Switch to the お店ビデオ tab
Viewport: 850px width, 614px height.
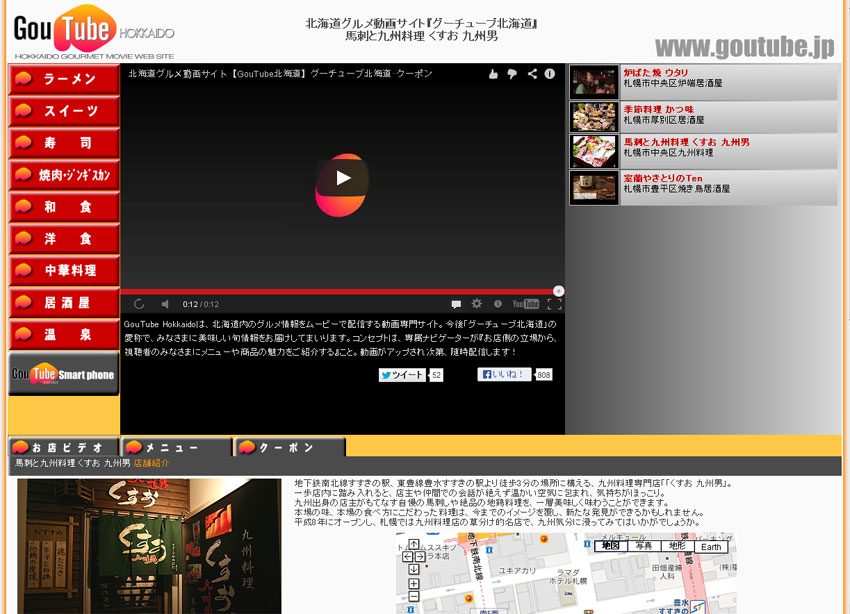point(64,447)
